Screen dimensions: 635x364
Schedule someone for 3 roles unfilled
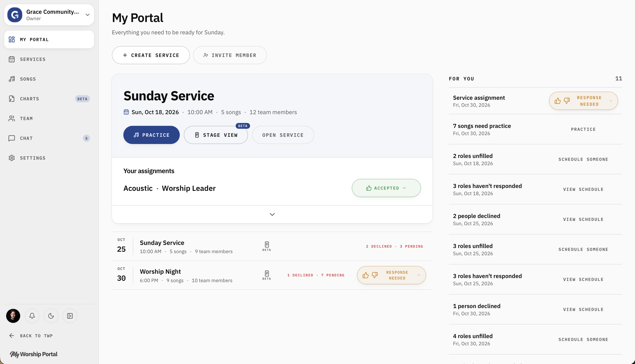(x=583, y=249)
